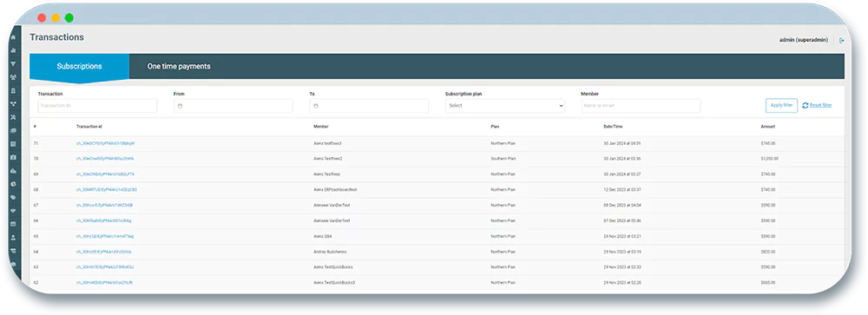Open transaction id link in row 65
This screenshot has width=868, height=315.
click(x=105, y=236)
